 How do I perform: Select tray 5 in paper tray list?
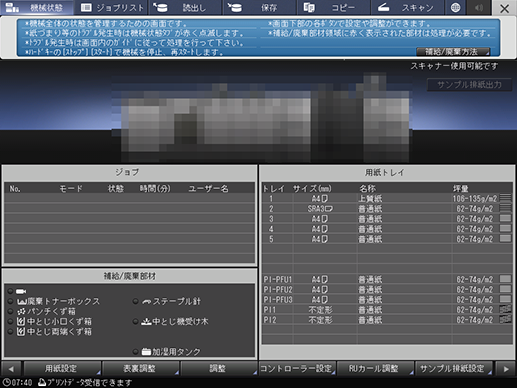pos(387,239)
